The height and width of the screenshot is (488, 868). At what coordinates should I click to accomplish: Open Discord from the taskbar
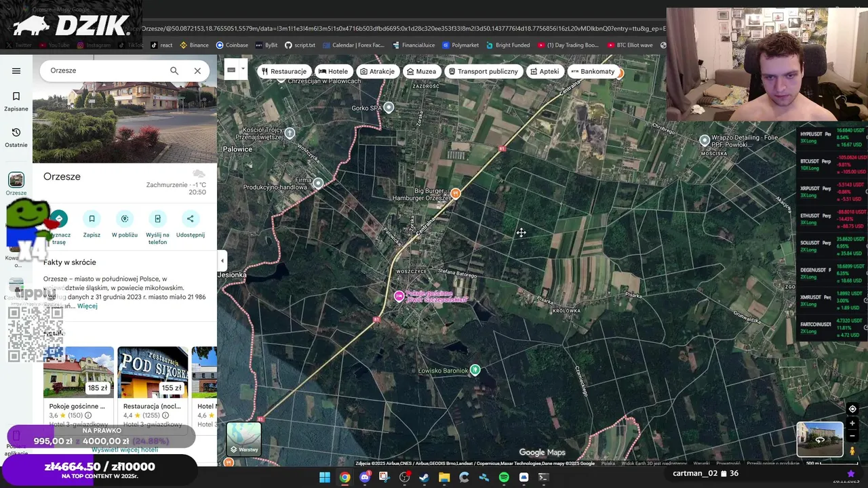(365, 477)
